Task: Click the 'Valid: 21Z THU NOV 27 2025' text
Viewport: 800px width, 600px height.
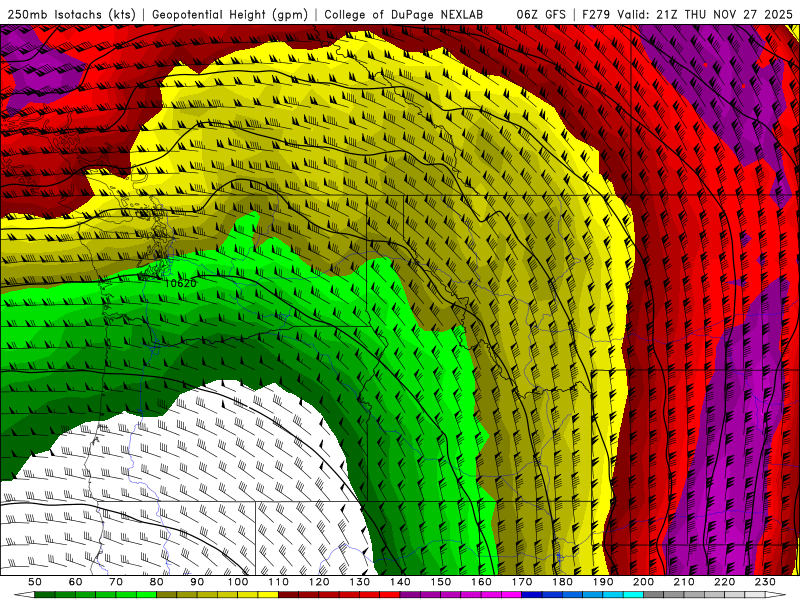Action: 705,14
